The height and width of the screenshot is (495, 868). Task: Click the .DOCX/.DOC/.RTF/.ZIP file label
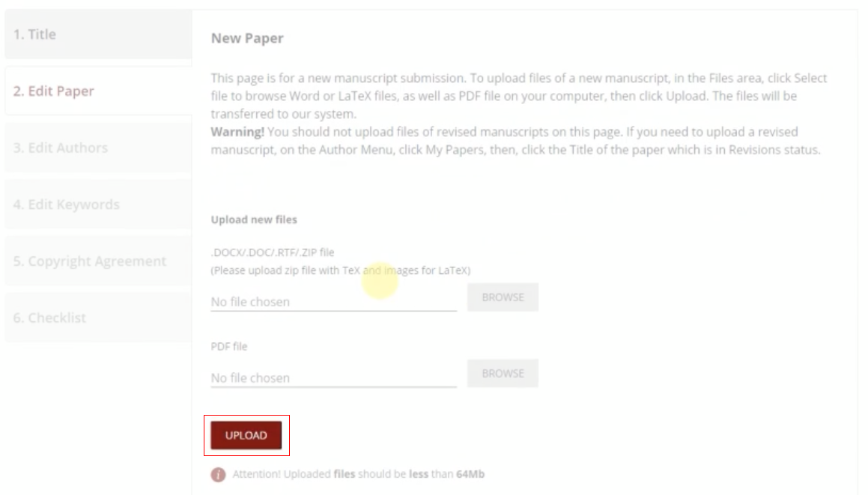coord(273,252)
